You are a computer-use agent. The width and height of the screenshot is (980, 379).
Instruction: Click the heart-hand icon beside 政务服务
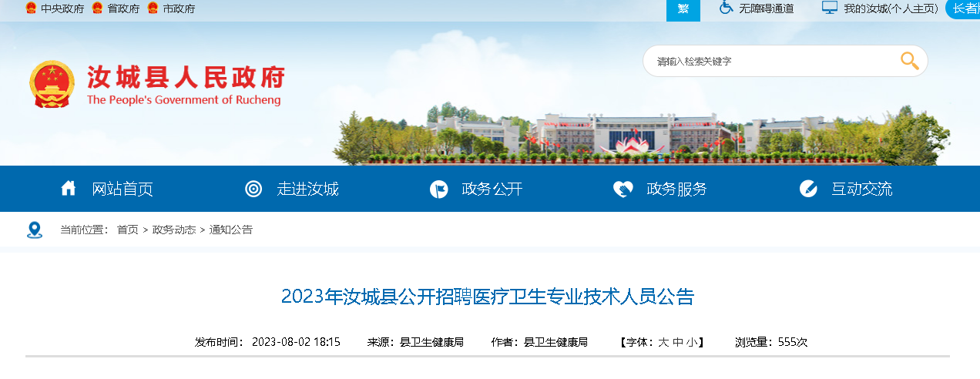click(623, 189)
